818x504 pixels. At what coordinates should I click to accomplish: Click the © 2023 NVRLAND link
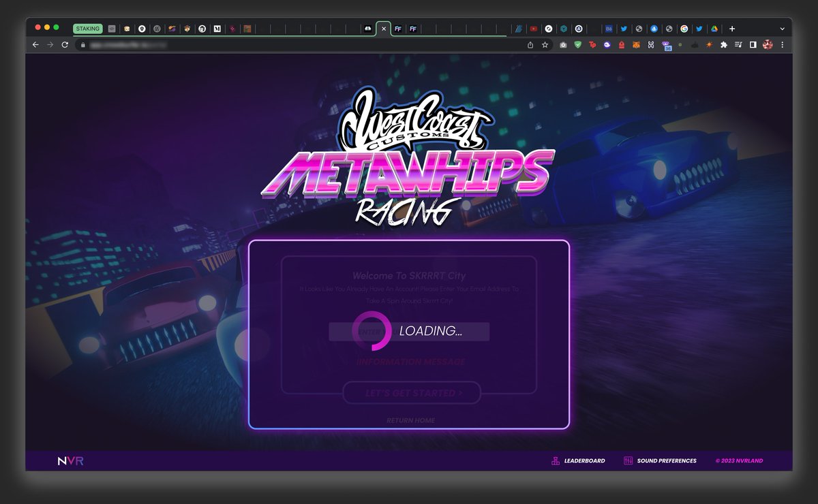coord(740,461)
